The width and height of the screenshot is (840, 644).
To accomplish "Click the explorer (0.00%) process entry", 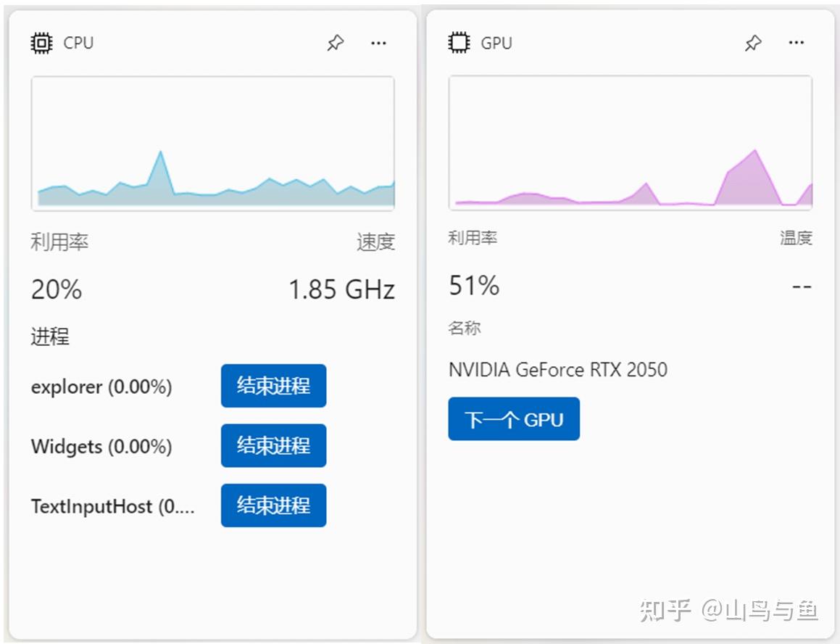I will 101,387.
